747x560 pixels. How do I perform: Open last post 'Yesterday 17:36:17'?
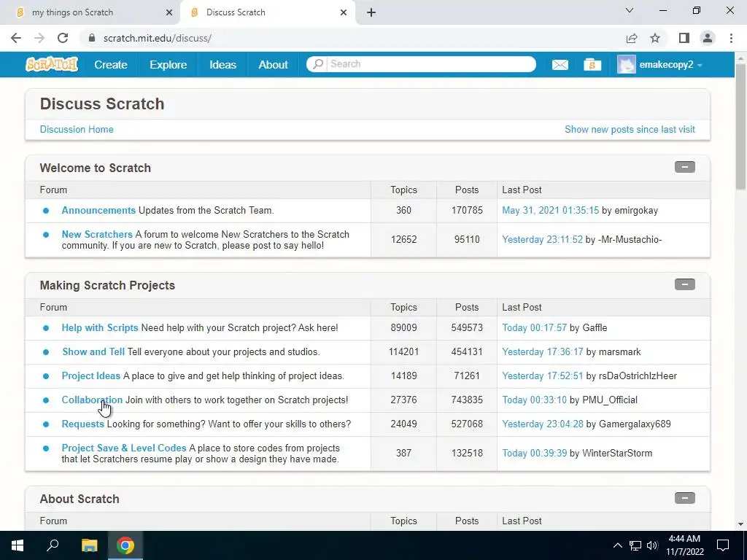click(542, 352)
